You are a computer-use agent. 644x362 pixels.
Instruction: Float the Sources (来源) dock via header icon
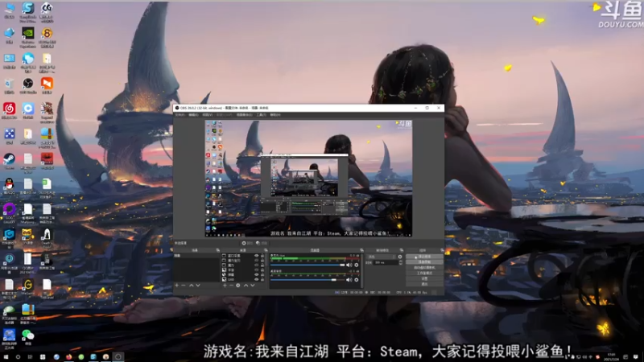(x=266, y=250)
